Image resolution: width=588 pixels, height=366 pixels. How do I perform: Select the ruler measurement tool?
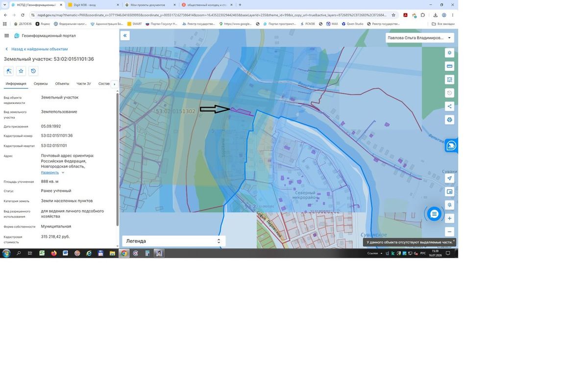coord(449,66)
